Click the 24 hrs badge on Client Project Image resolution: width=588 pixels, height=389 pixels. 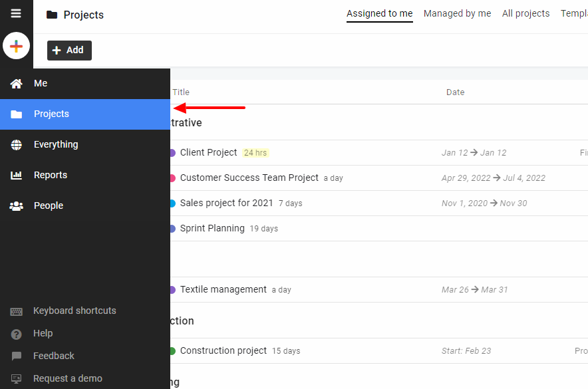point(255,153)
